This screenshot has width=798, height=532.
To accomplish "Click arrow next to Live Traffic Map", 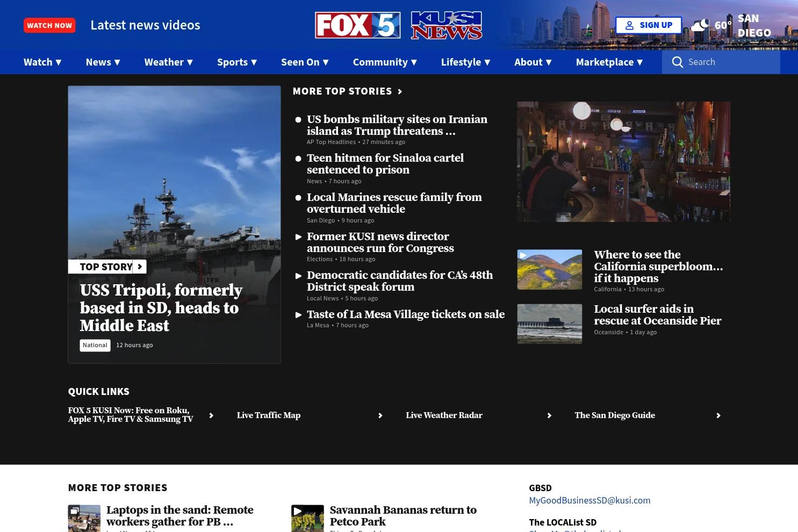I will click(380, 415).
